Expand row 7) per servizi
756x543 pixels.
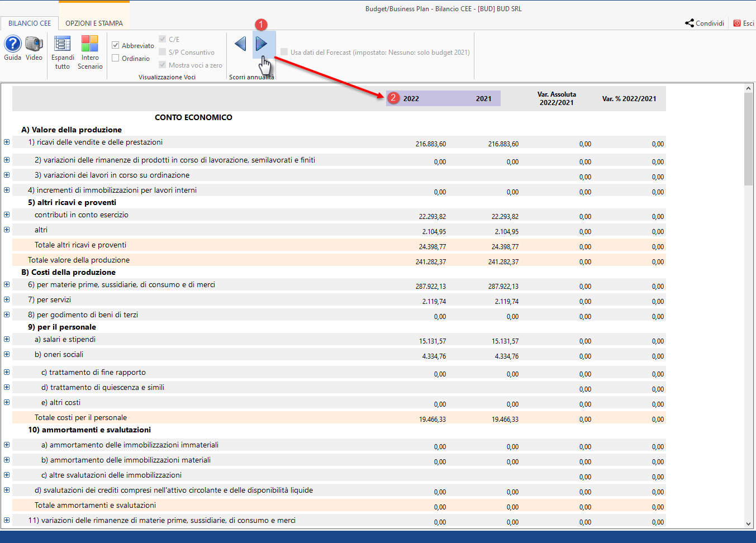tap(7, 299)
